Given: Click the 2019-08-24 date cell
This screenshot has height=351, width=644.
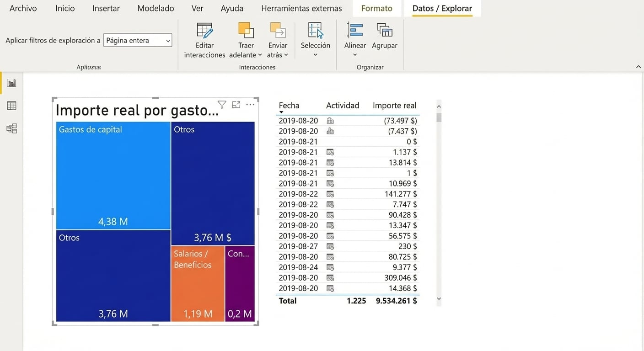Looking at the screenshot, I should click(x=298, y=267).
